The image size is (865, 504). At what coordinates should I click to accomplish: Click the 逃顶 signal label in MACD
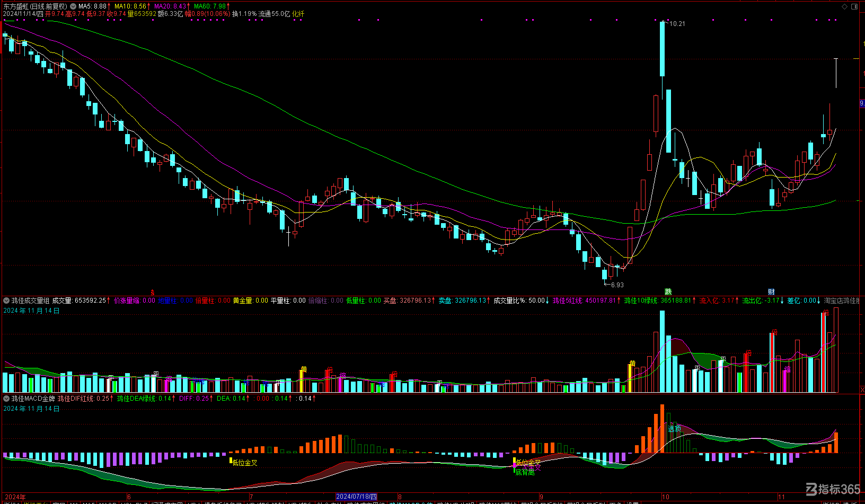tap(674, 429)
